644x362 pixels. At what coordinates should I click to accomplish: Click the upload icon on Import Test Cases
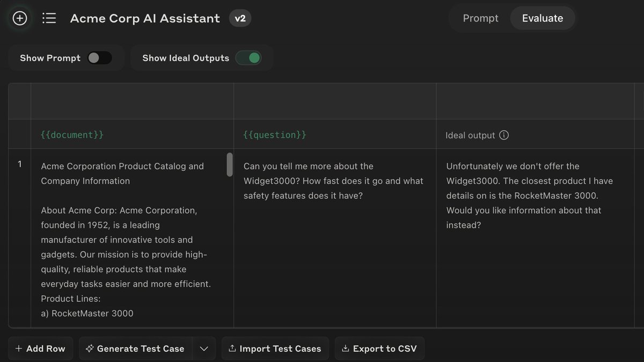232,349
